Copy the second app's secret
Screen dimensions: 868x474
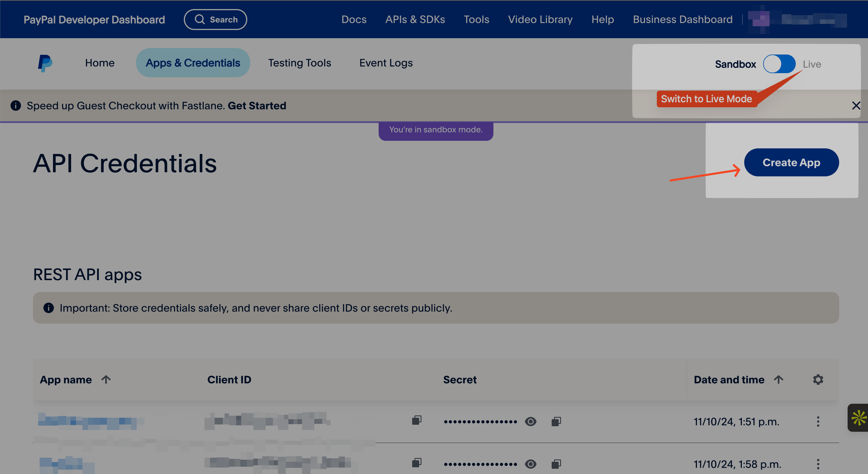556,464
